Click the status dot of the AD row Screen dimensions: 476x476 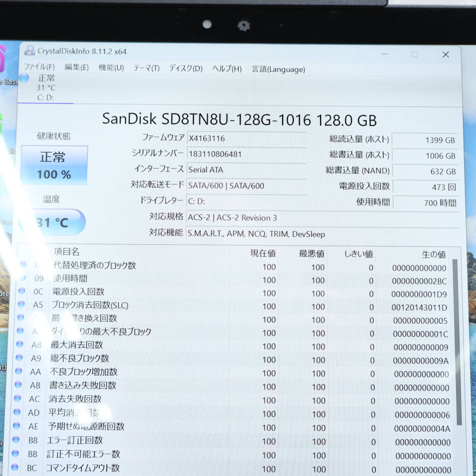(x=17, y=412)
